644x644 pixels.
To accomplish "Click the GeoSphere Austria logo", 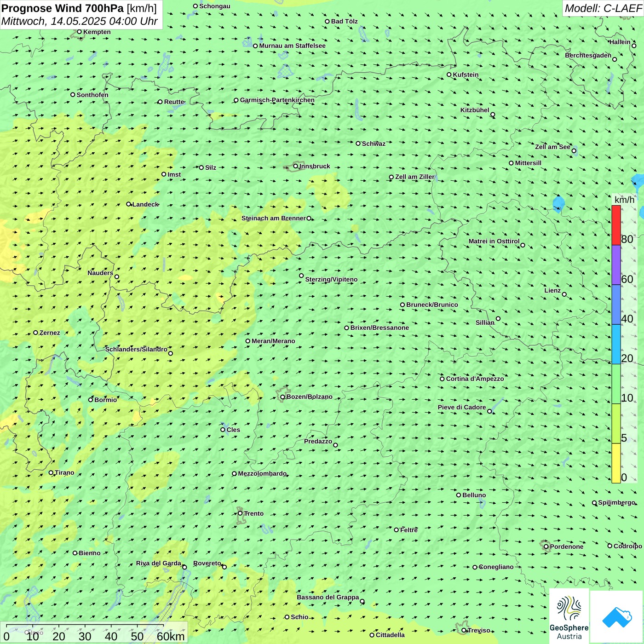I will tap(569, 616).
